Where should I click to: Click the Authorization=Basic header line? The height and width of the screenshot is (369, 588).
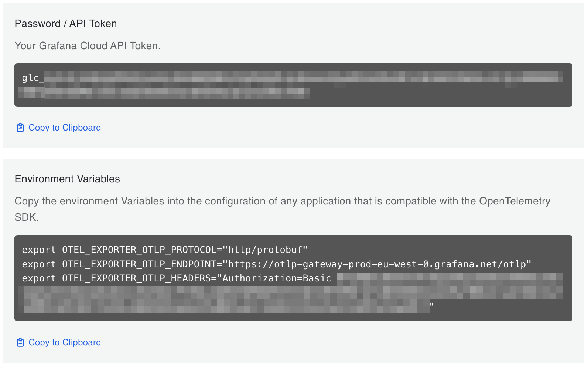[x=277, y=278]
